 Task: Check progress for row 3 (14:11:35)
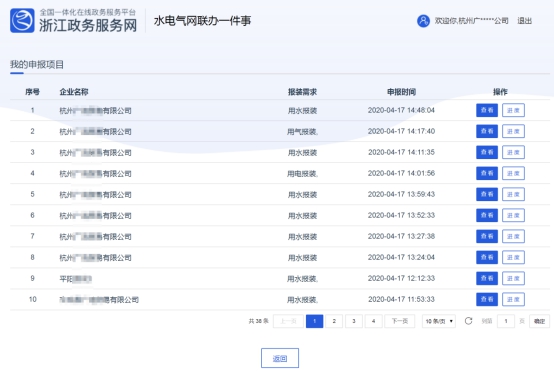[x=513, y=152]
